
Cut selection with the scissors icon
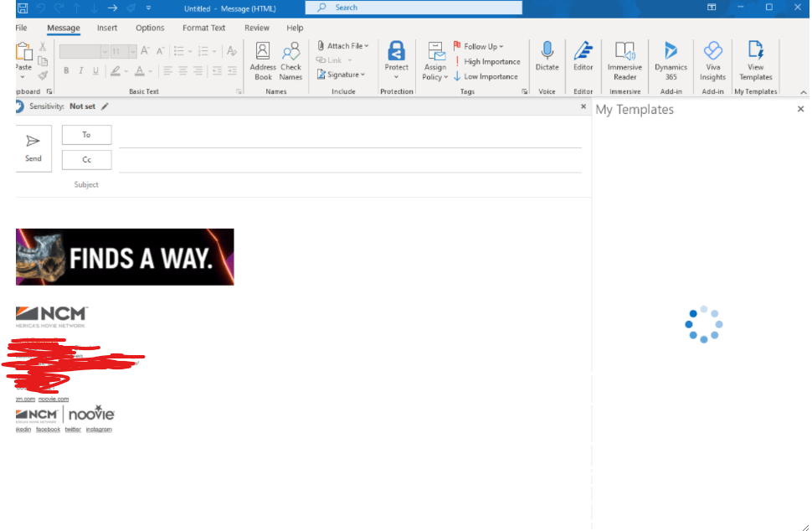click(x=43, y=47)
